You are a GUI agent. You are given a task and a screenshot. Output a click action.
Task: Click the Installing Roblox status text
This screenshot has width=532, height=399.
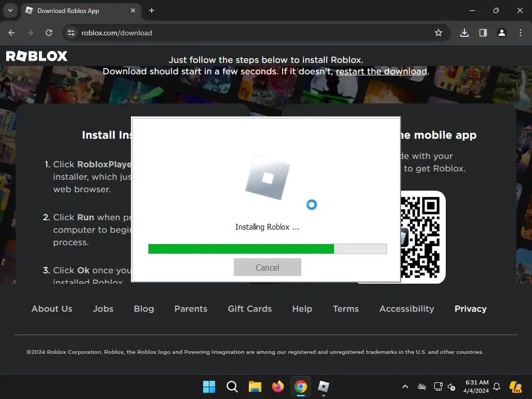pos(268,227)
